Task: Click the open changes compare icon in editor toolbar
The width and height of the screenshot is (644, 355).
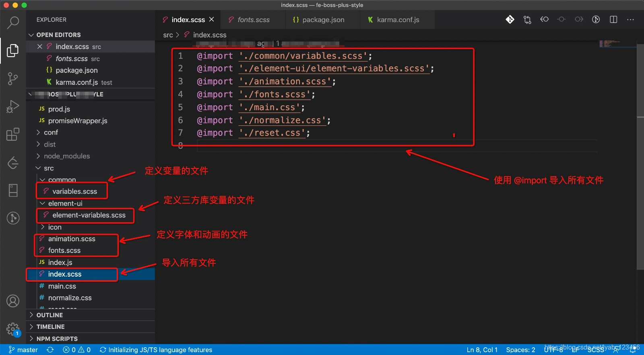Action: pos(527,19)
